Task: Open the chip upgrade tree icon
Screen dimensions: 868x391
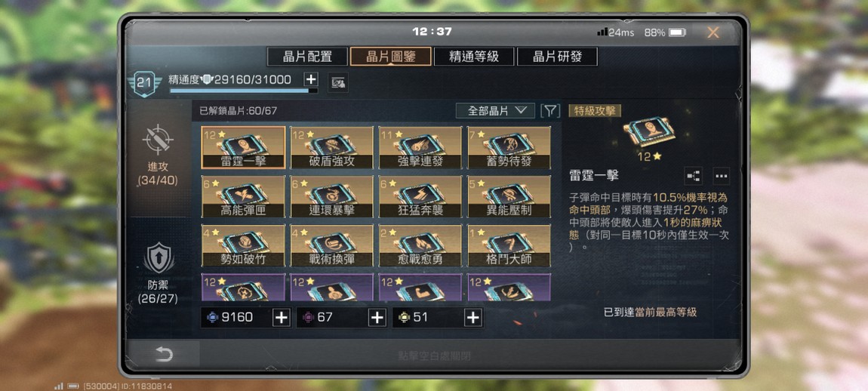Action: pos(693,176)
